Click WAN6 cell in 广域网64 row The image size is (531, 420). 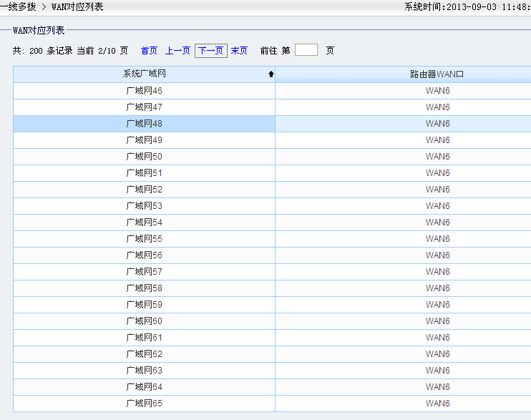click(437, 387)
